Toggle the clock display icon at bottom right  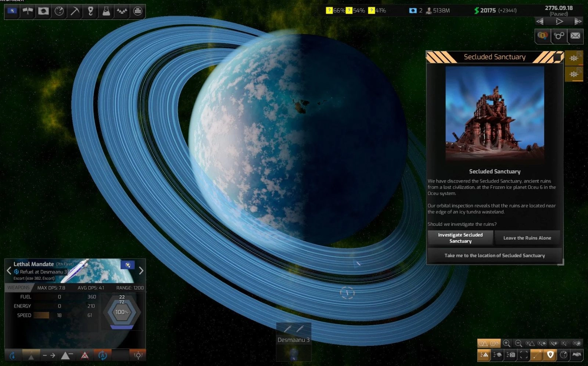tap(563, 355)
